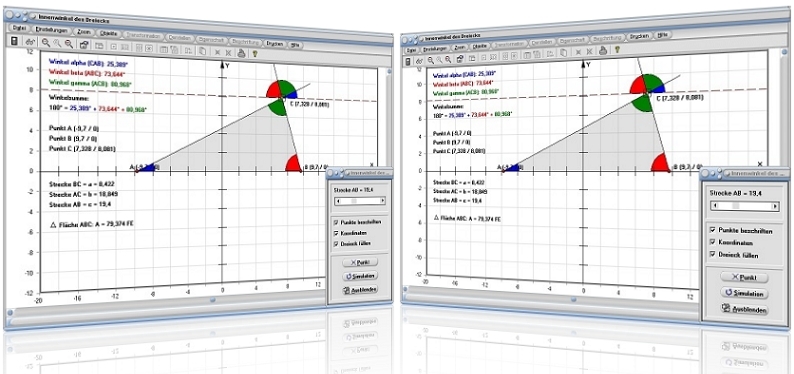Click the binoculars icon in left window toolbar
The width and height of the screenshot is (794, 374).
coord(30,42)
